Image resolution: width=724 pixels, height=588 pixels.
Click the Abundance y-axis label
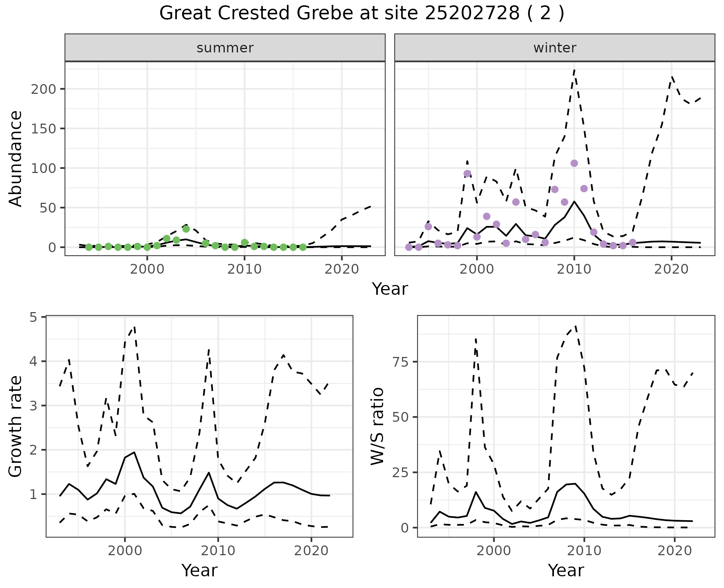point(16,158)
